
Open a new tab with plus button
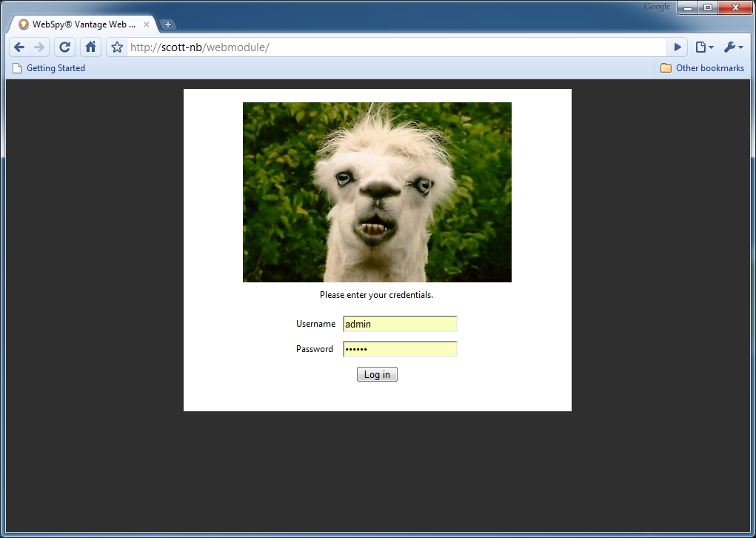click(x=168, y=24)
